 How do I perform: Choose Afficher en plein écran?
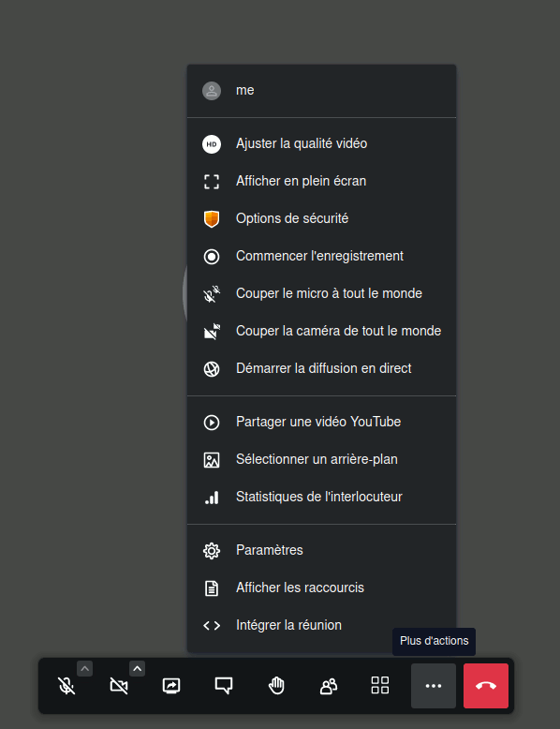321,182
